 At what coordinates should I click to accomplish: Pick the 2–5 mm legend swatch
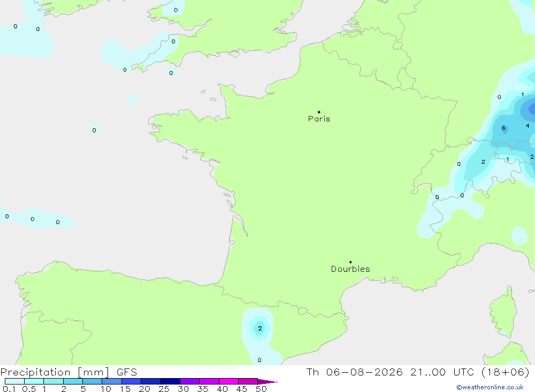(x=73, y=381)
